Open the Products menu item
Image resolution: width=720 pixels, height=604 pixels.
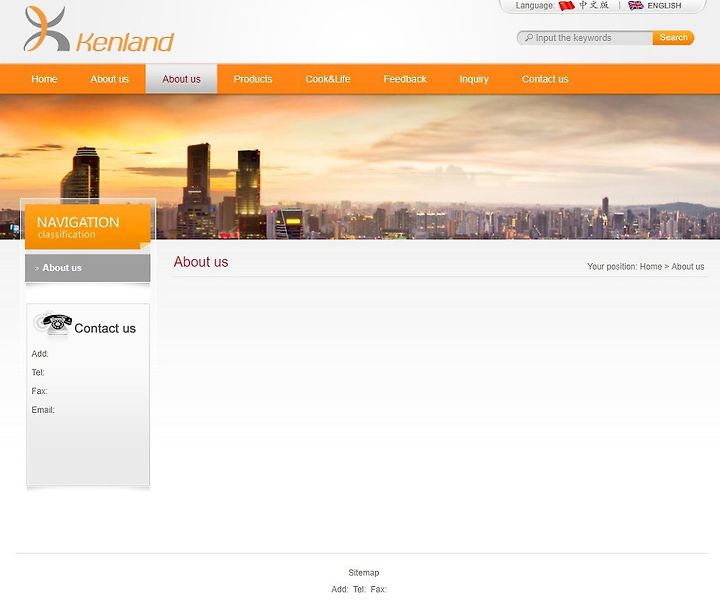[253, 79]
